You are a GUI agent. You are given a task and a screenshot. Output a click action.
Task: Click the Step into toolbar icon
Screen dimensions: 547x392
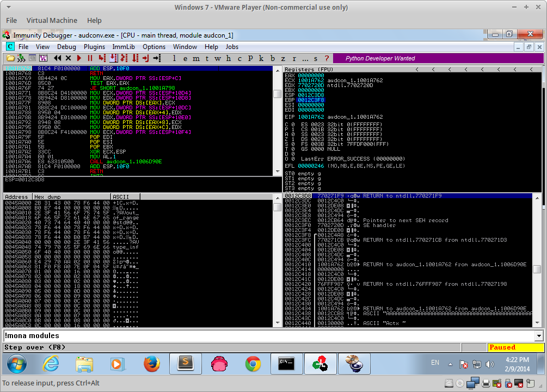point(102,58)
